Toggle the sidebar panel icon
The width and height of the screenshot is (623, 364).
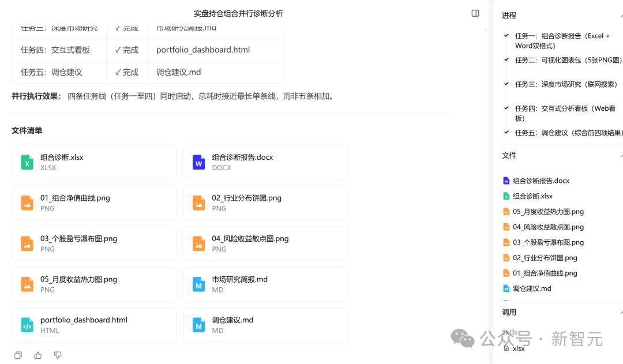[475, 13]
